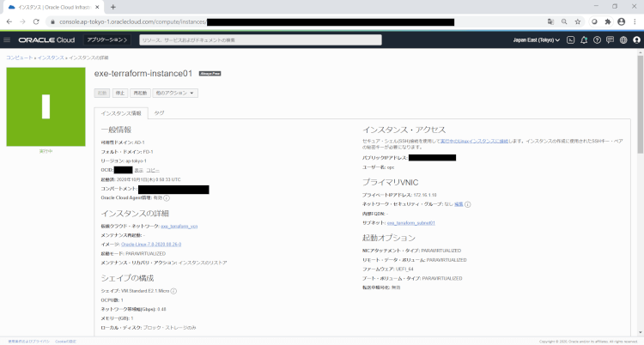Viewport: 644px width, 345px height.
Task: Click 表示 link next to OCID
Action: (x=139, y=171)
